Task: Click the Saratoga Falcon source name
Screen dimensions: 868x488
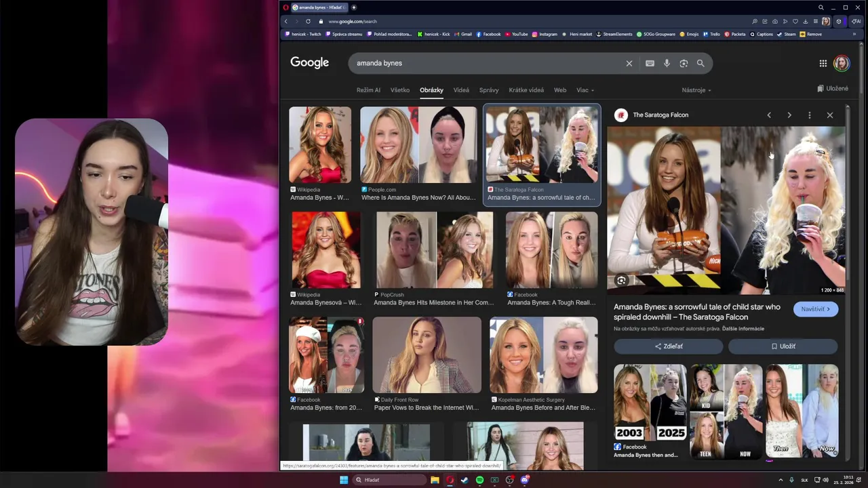Action: 660,115
